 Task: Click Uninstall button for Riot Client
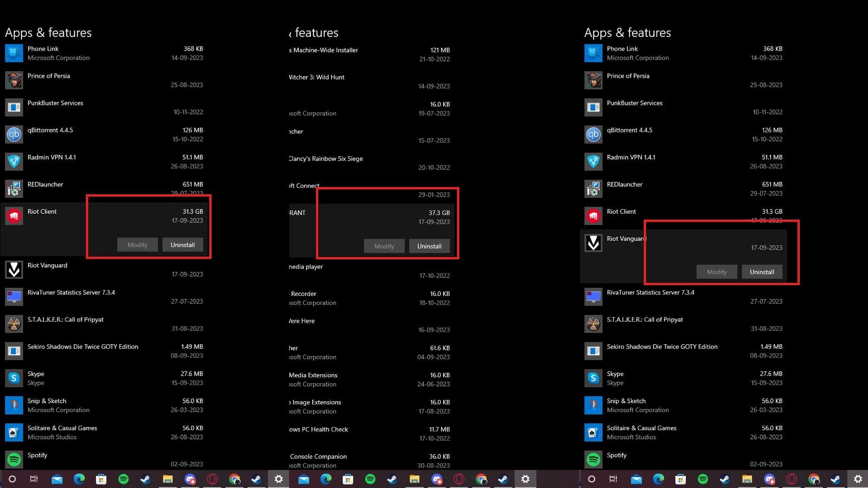pos(183,244)
